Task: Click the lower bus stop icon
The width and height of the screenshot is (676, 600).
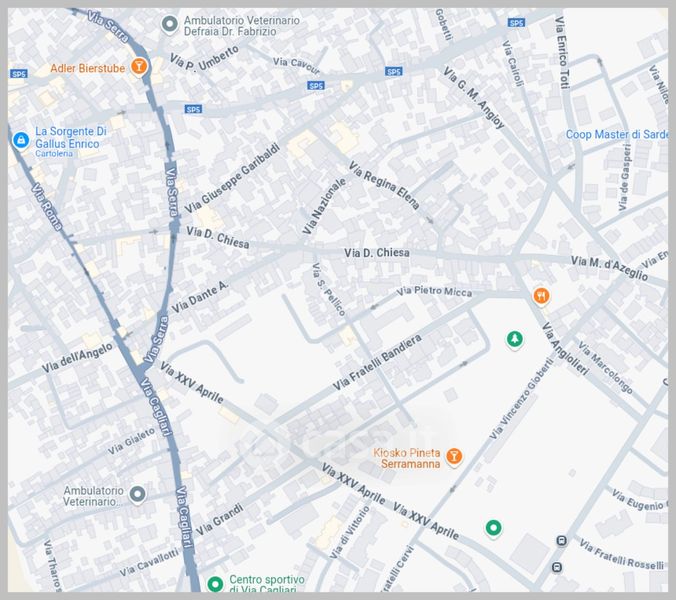Action: [x=557, y=568]
